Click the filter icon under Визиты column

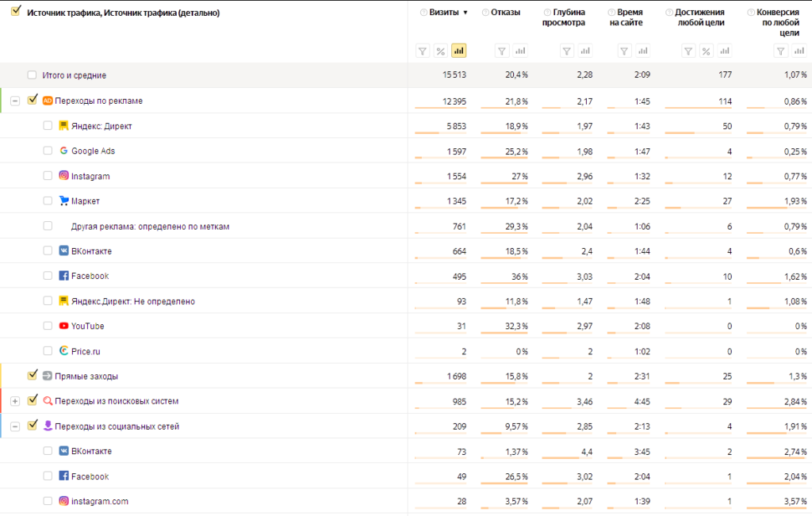(423, 51)
